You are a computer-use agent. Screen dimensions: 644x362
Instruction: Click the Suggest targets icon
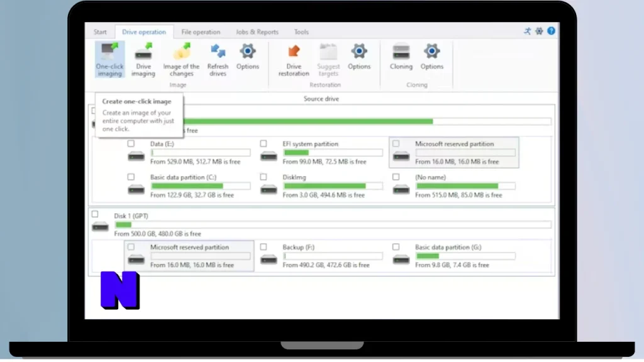[328, 51]
